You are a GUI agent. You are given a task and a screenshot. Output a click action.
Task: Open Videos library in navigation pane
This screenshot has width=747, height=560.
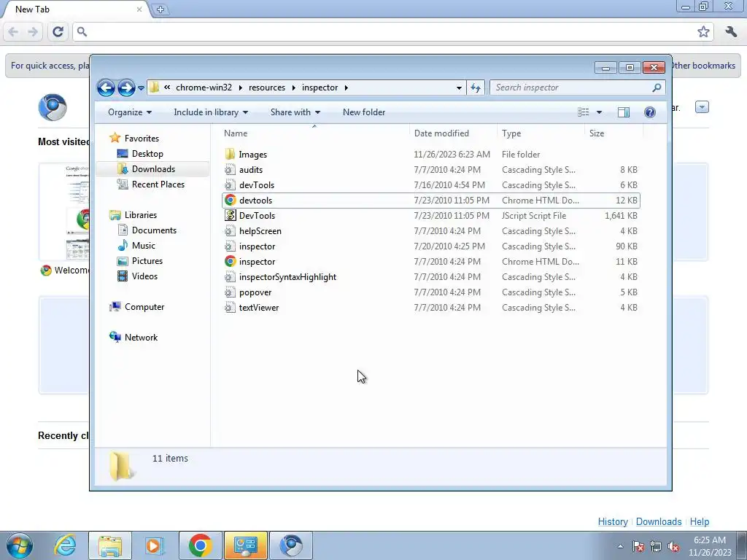[144, 276]
